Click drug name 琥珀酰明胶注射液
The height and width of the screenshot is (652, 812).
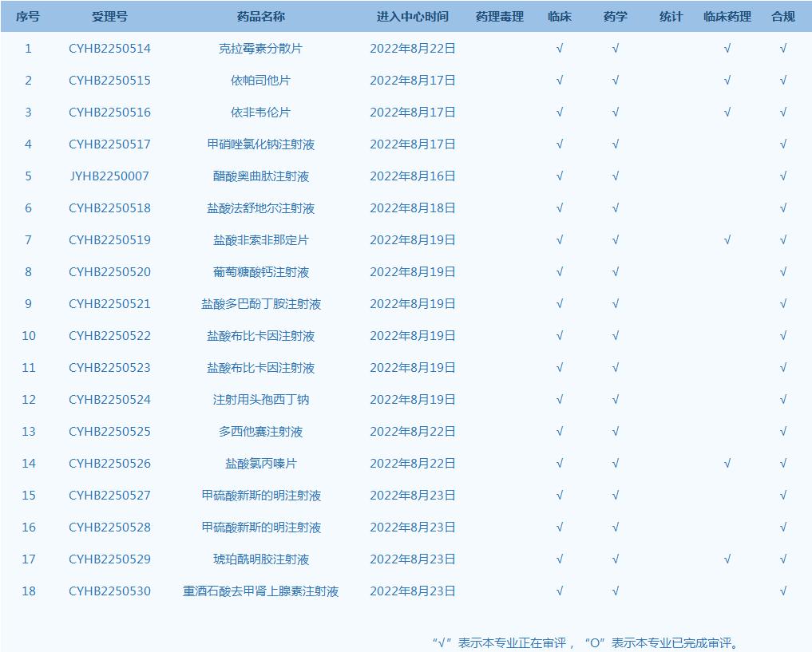(260, 559)
